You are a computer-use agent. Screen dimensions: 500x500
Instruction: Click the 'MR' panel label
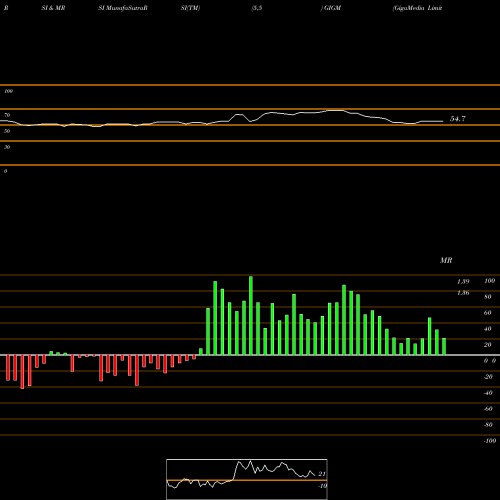click(446, 260)
